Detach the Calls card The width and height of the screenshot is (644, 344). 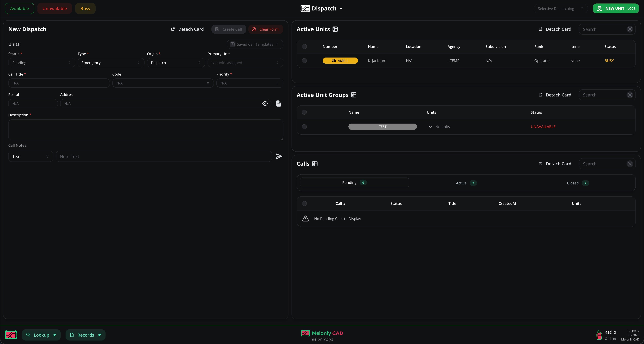click(555, 164)
